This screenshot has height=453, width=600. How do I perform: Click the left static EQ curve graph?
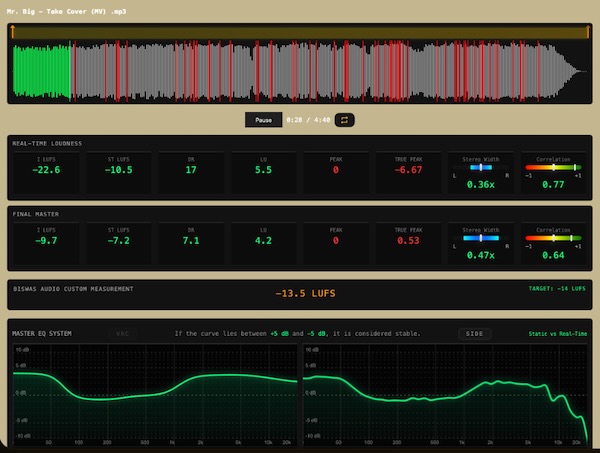(155, 395)
